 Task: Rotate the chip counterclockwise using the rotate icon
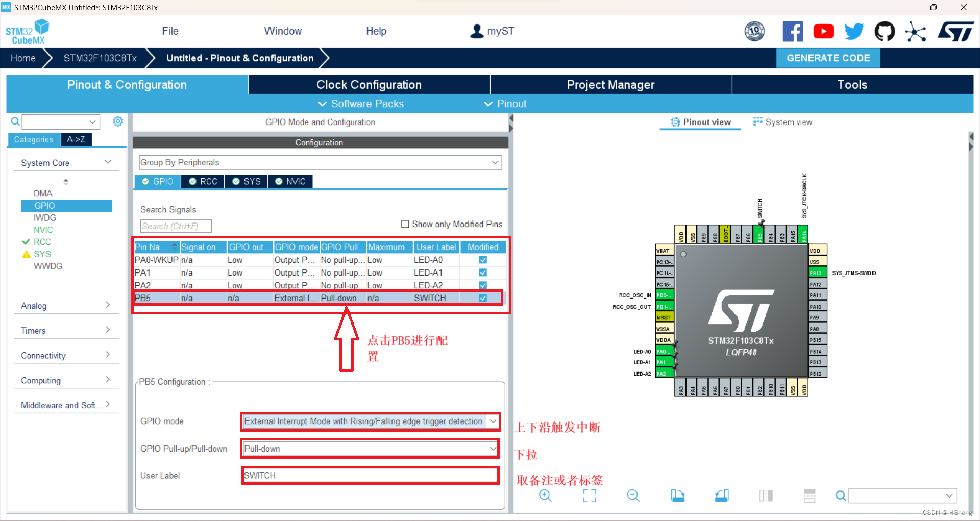click(721, 495)
